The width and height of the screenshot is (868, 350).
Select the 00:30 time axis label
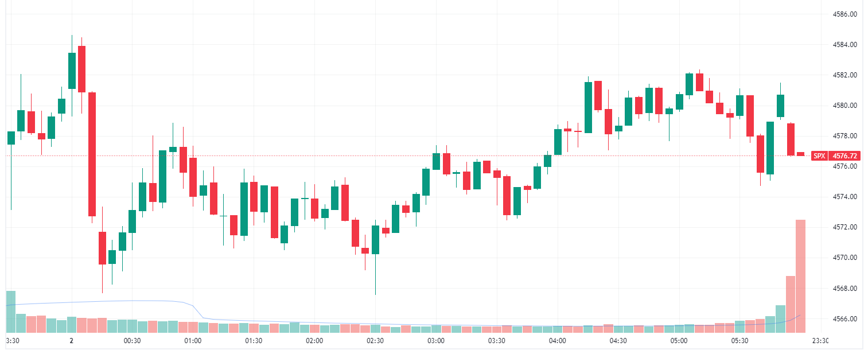pyautogui.click(x=132, y=340)
